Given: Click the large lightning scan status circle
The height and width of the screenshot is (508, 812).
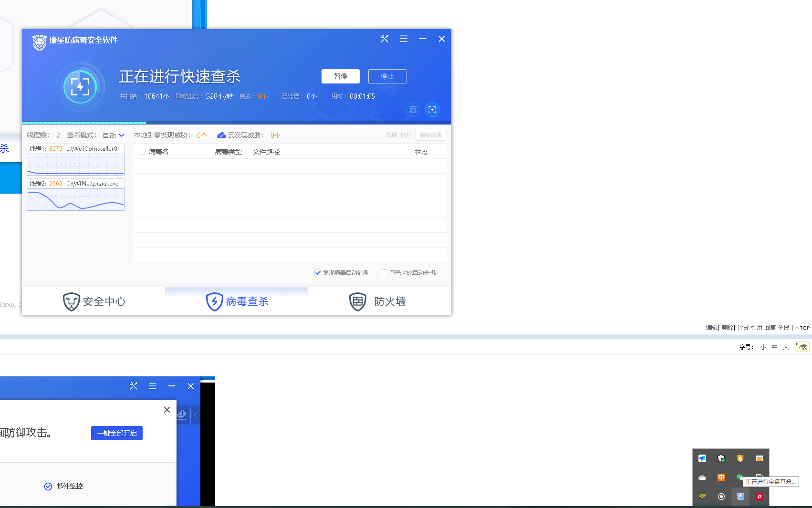Looking at the screenshot, I should coord(80,87).
